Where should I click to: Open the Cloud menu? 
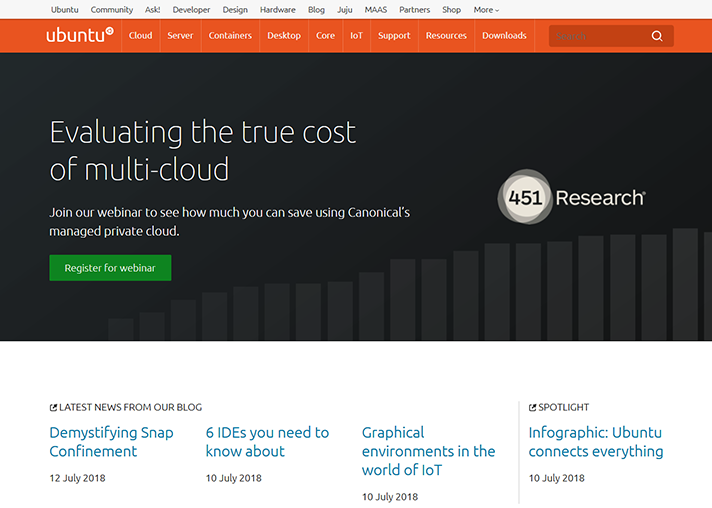140,36
